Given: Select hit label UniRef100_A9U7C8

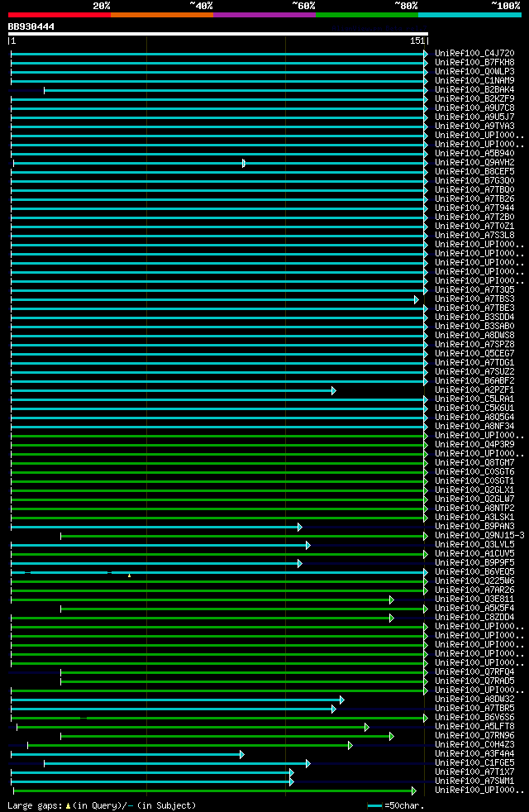Looking at the screenshot, I should 474,107.
